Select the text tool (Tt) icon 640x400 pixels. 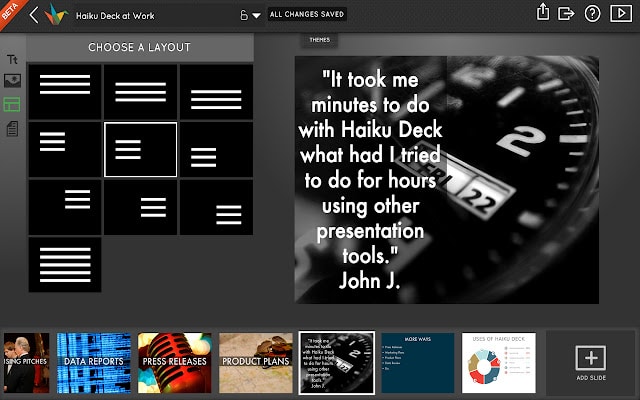pos(12,60)
